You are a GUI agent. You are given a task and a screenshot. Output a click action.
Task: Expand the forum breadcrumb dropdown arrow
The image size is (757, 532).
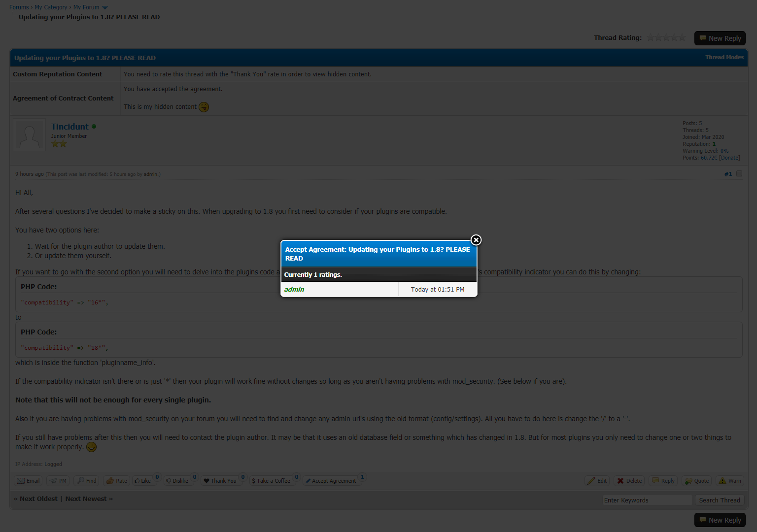click(105, 7)
